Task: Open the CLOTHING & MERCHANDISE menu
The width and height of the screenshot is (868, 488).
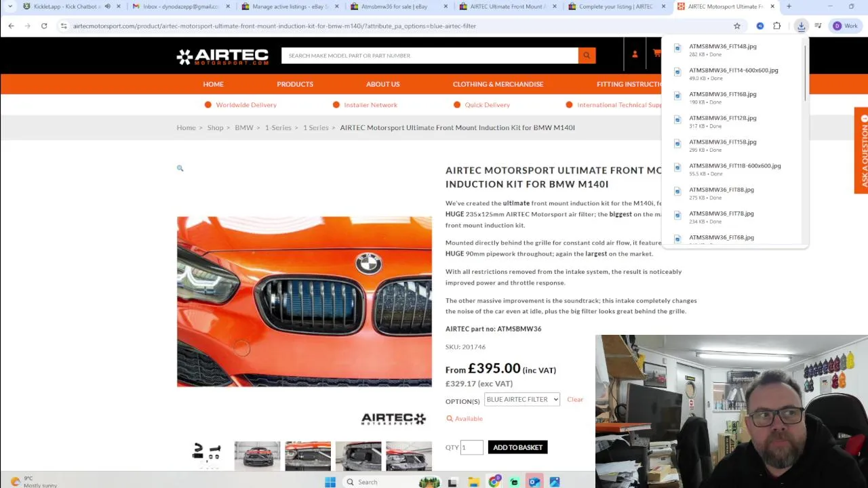Action: [498, 84]
